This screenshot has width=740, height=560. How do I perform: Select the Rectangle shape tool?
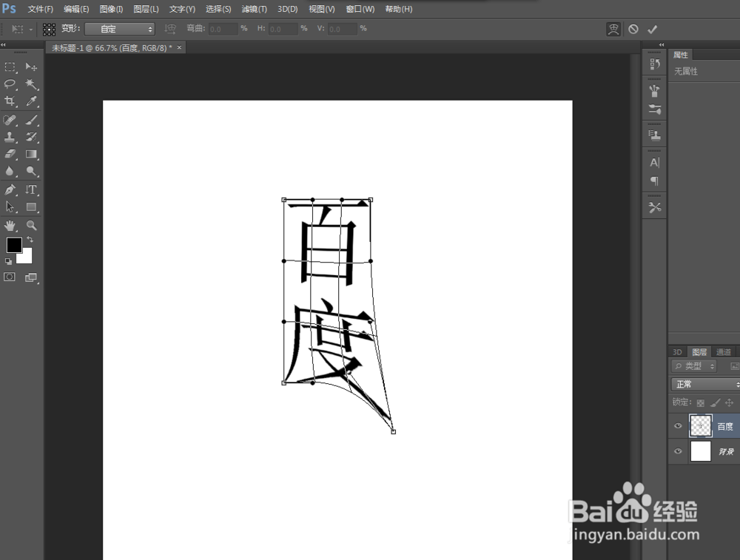point(31,206)
